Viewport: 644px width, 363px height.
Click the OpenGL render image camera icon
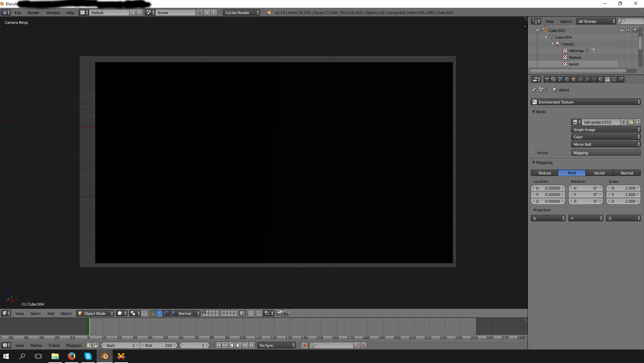(x=279, y=313)
